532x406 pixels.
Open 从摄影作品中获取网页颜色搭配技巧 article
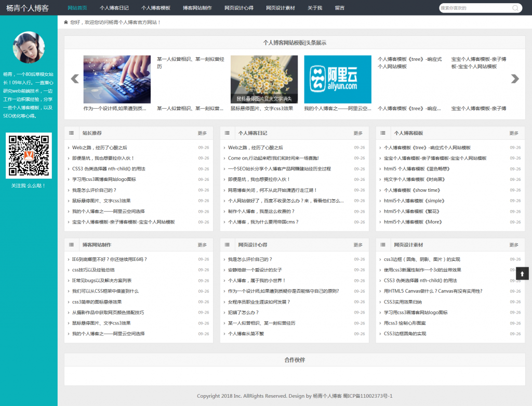click(108, 312)
